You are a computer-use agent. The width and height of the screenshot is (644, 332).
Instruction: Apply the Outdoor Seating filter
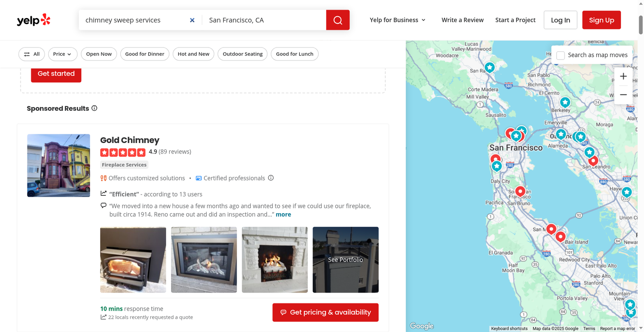coord(243,54)
